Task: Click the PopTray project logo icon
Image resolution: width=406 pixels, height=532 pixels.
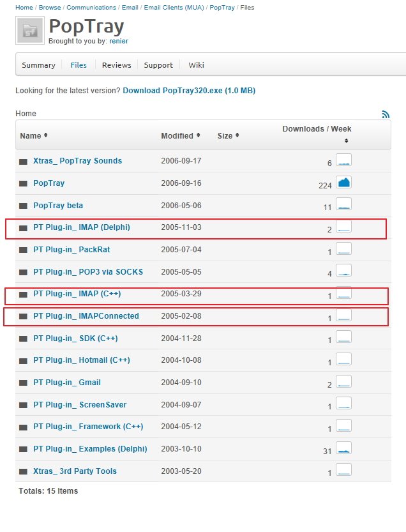Action: (30, 30)
